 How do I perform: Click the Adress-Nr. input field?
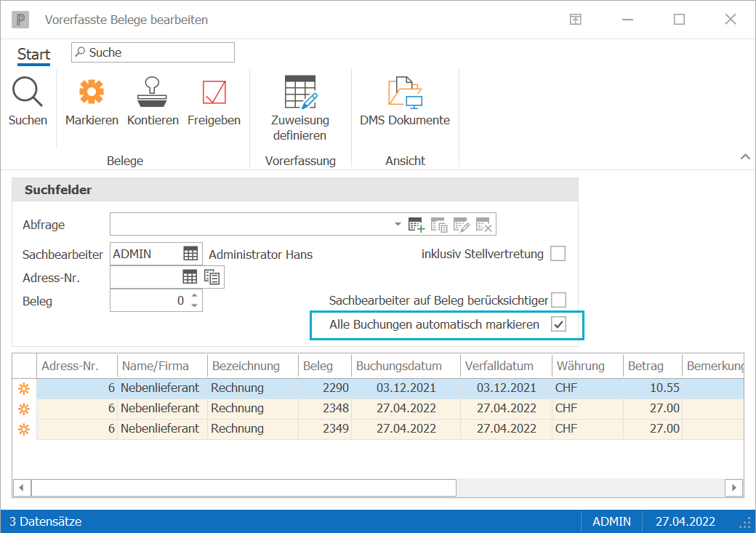point(145,277)
